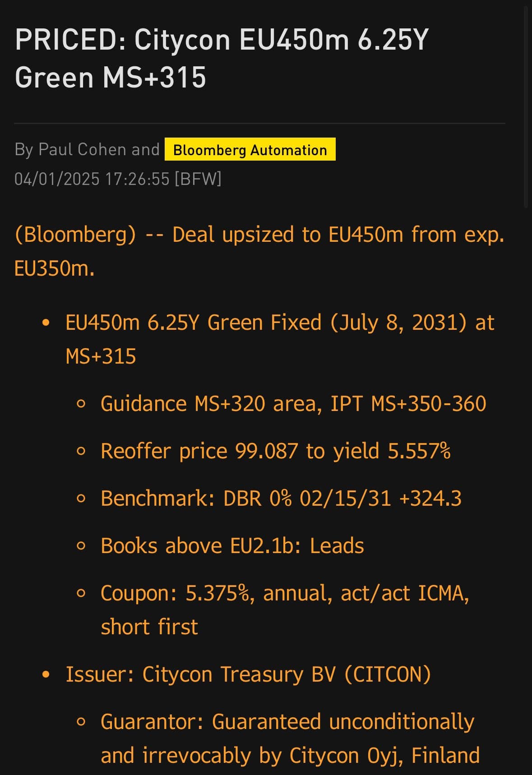Click the PRICED: Citycon article headline
Image resolution: width=532 pixels, height=775 pixels.
[x=221, y=58]
